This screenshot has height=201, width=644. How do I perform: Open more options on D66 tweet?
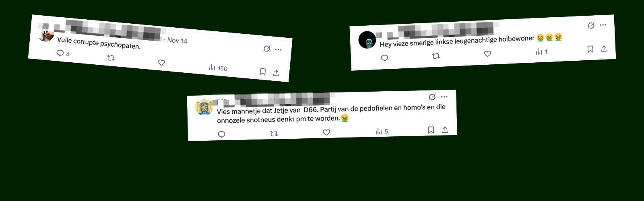pyautogui.click(x=444, y=97)
